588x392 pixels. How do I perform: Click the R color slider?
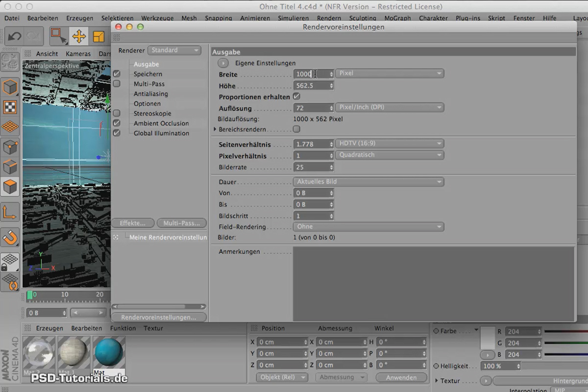(x=566, y=332)
